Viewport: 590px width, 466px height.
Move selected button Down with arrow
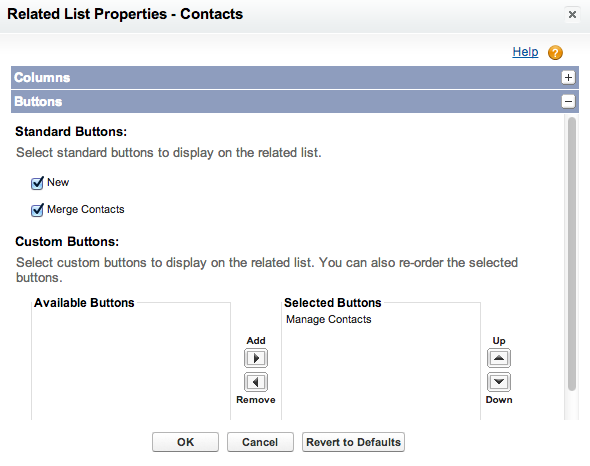pyautogui.click(x=499, y=382)
